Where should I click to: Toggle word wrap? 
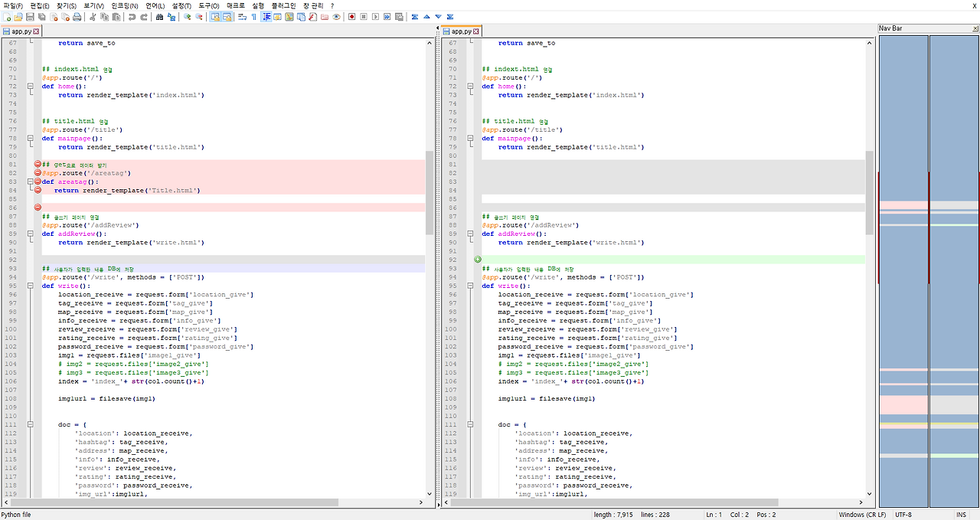[x=241, y=17]
